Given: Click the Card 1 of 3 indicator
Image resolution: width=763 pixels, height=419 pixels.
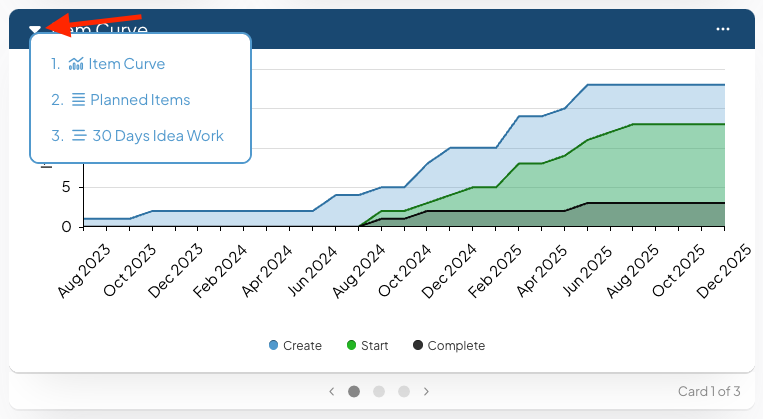Looking at the screenshot, I should pos(709,391).
